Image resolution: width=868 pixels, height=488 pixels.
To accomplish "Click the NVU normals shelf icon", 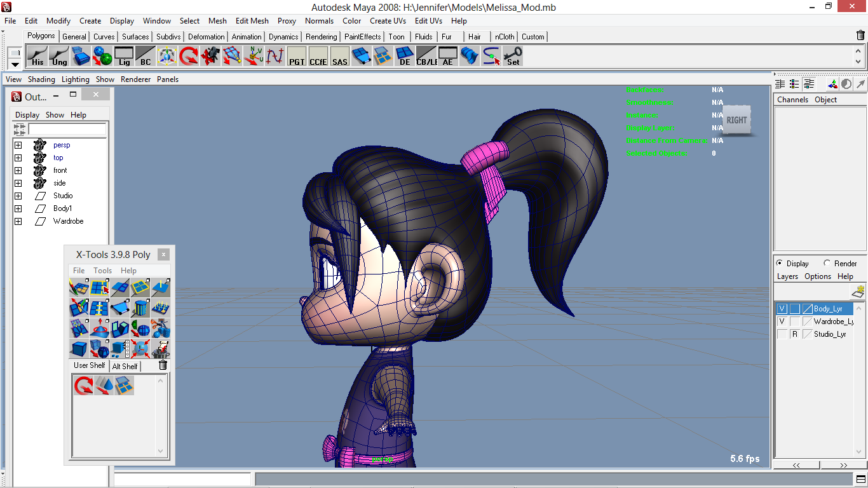I will coord(254,57).
